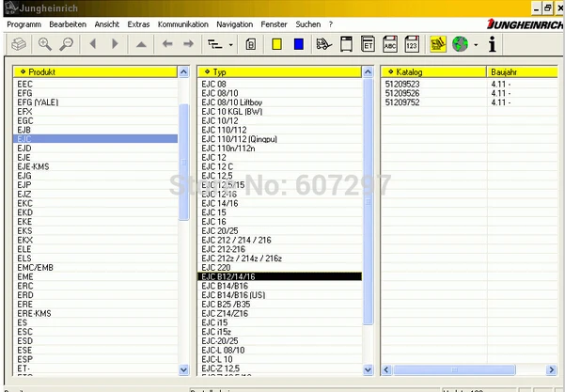Click the Baujahr column header

[x=522, y=72]
